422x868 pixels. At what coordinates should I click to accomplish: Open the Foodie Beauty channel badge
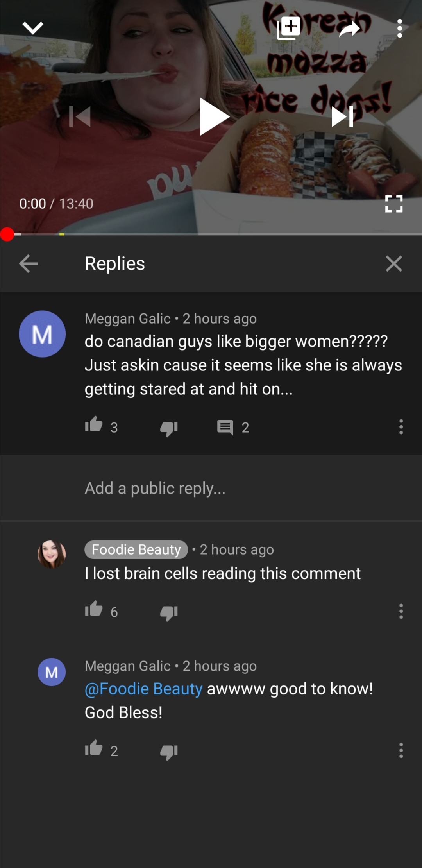point(136,549)
